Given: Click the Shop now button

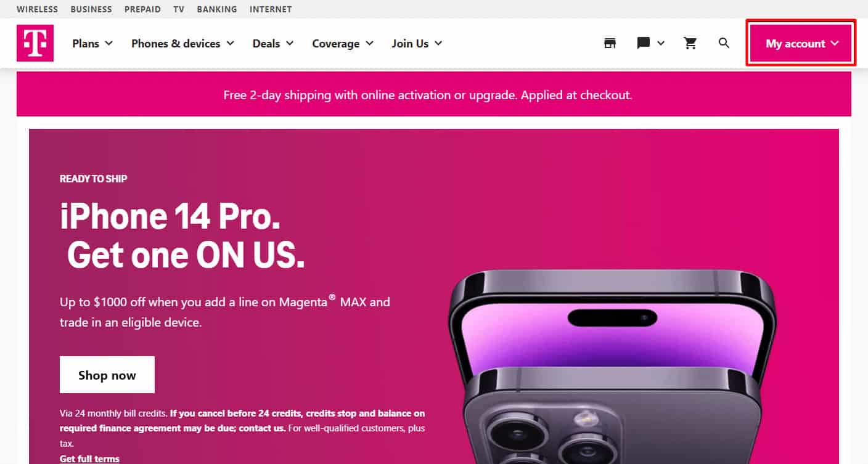Looking at the screenshot, I should tap(107, 375).
